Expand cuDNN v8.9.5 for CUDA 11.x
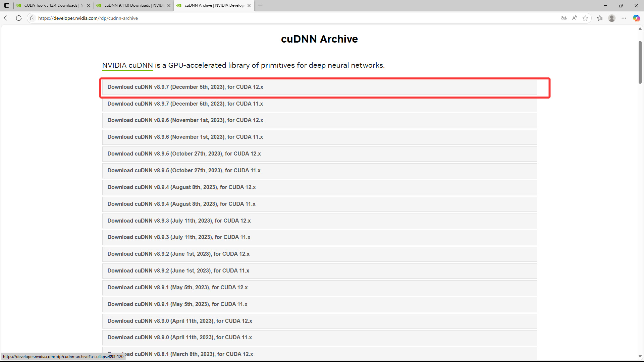Screen dimensions: 644x362 click(x=319, y=171)
